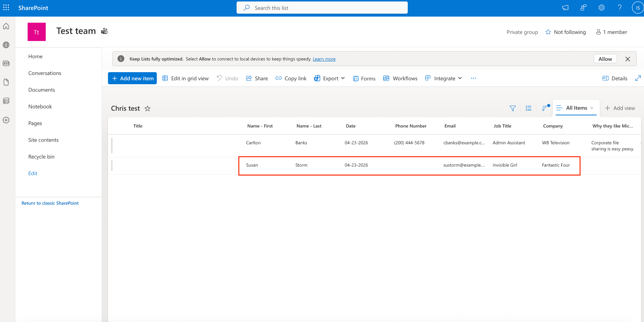This screenshot has height=322, width=644.
Task: Open the Learn more link
Action: click(x=324, y=59)
